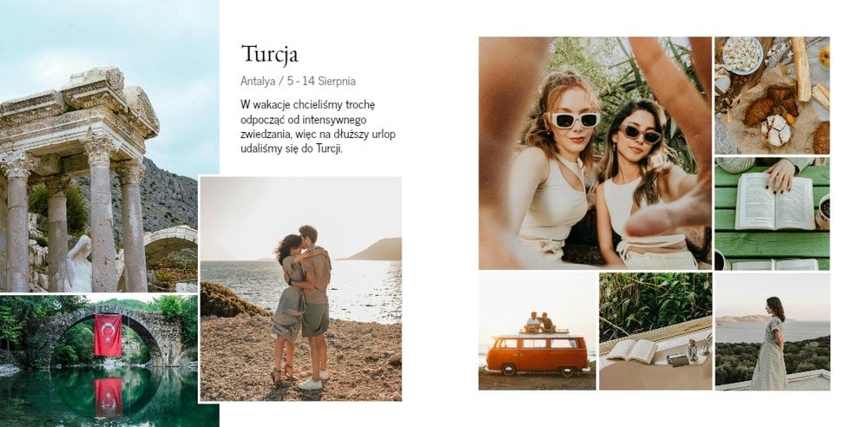Screen dimensions: 868x427
Task: Click the white sunglasses on redhead woman
Action: [x=574, y=120]
